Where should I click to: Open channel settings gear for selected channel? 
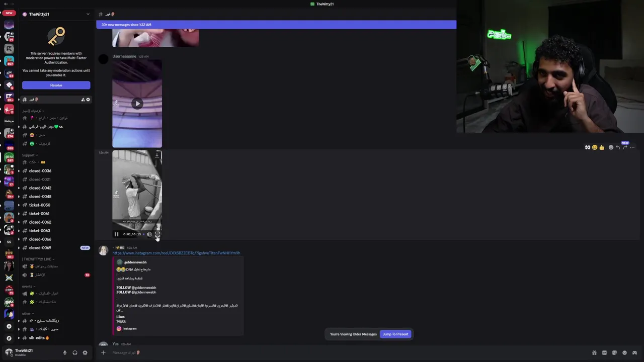tap(88, 100)
